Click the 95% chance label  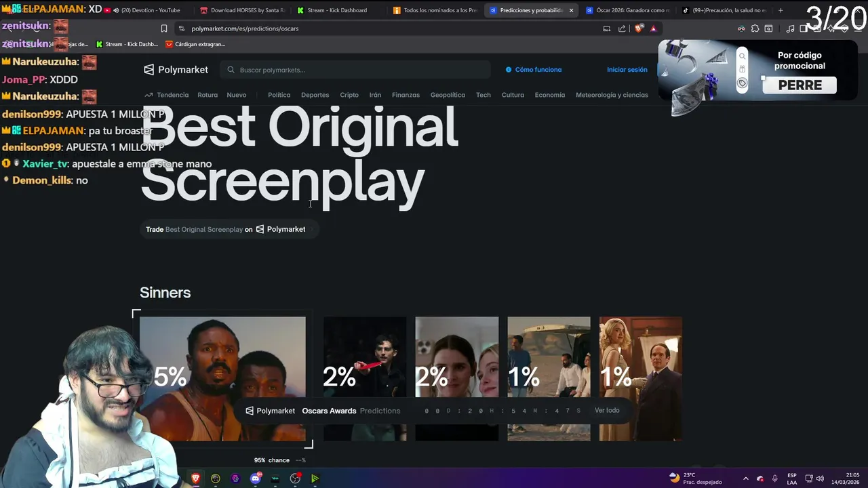(x=272, y=460)
